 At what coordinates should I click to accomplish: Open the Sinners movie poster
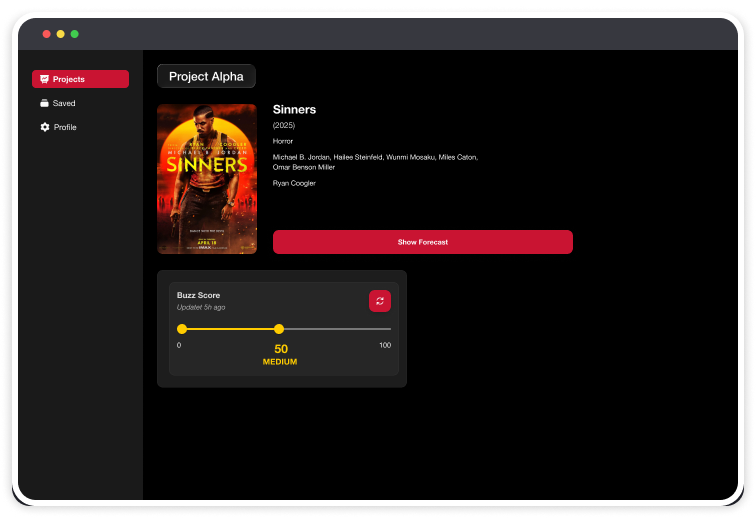click(x=207, y=179)
